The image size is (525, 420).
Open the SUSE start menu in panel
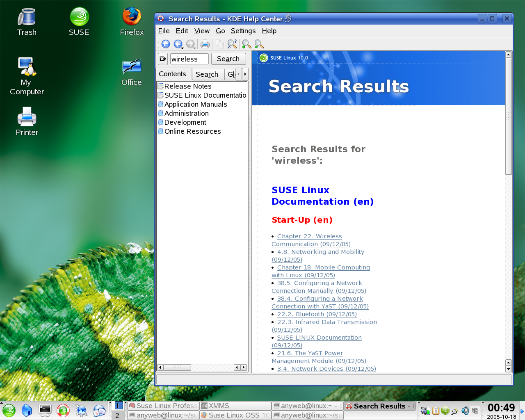9,411
